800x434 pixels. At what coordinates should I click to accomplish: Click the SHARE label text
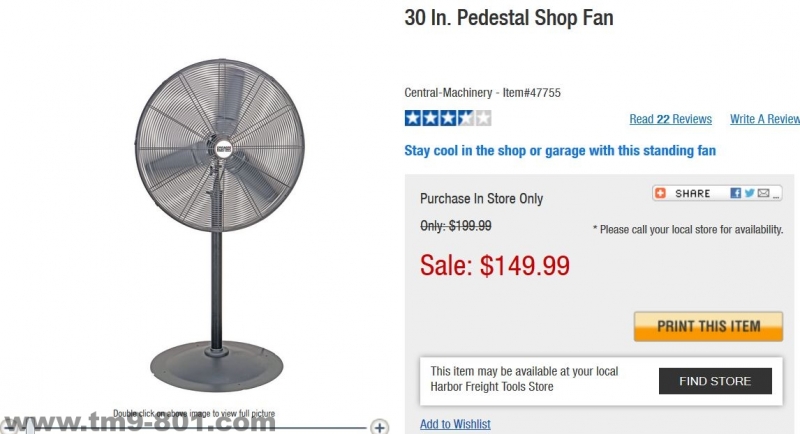coord(692,193)
